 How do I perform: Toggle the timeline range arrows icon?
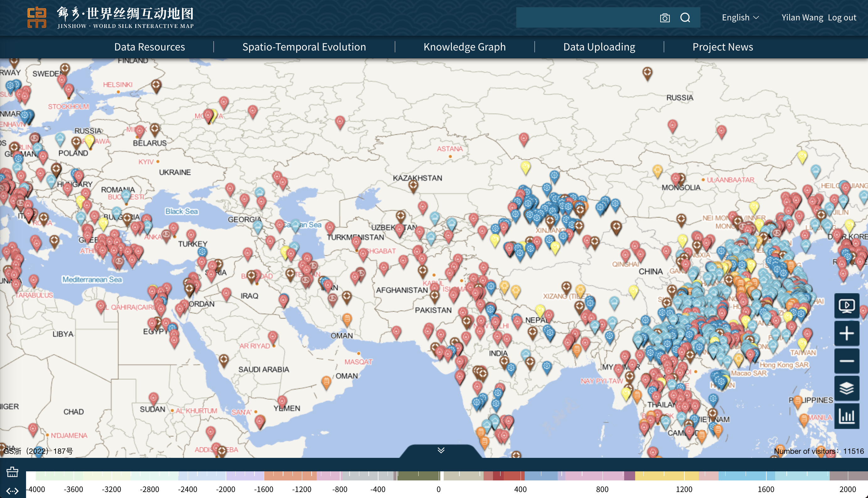click(12, 491)
